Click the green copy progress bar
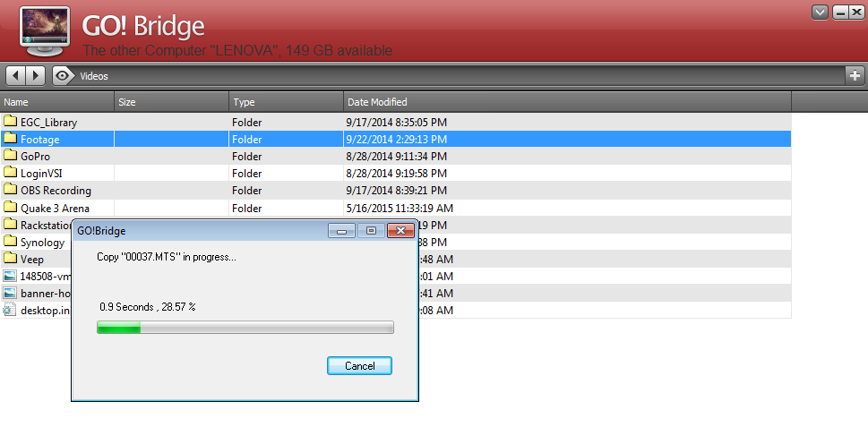868x427 pixels. 245,327
